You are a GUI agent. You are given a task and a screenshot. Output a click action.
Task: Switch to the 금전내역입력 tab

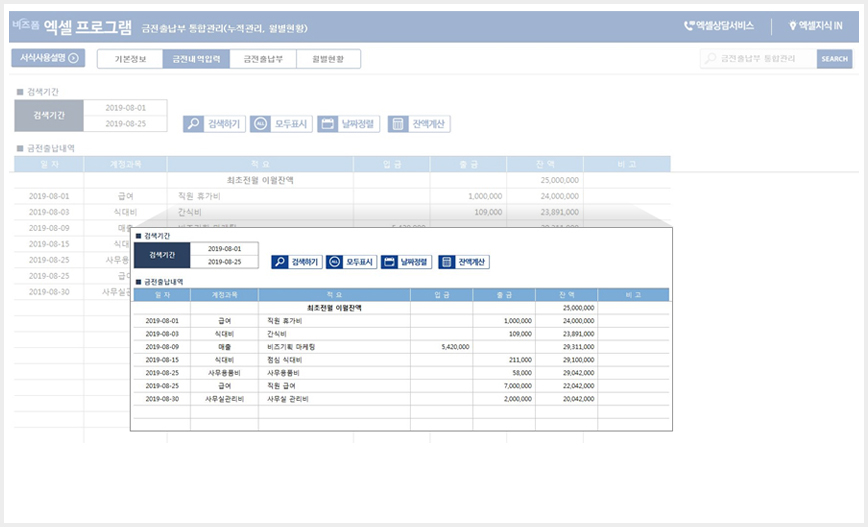point(196,59)
